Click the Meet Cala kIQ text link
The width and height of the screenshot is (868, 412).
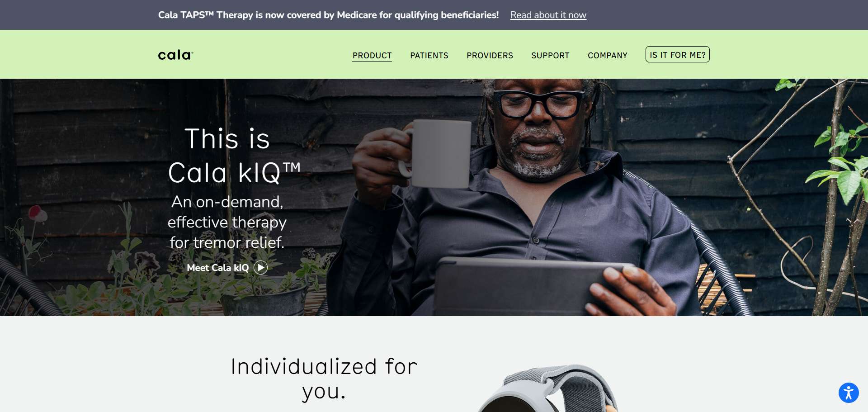[x=218, y=268]
